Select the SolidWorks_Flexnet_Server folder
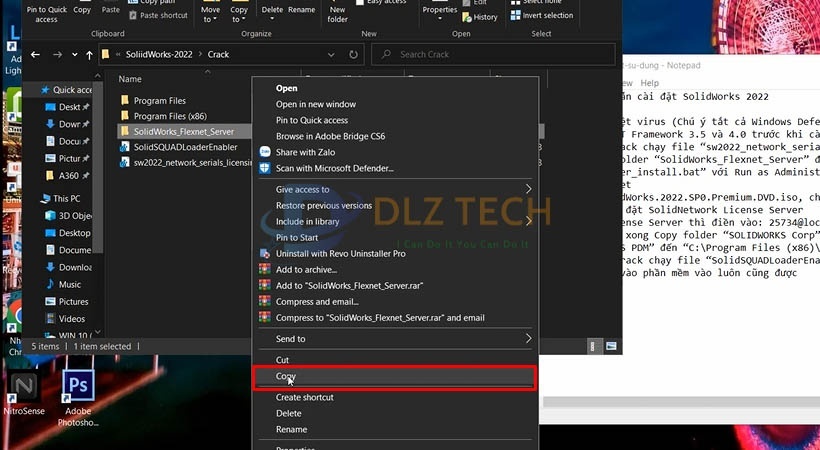The width and height of the screenshot is (820, 450). 183,131
